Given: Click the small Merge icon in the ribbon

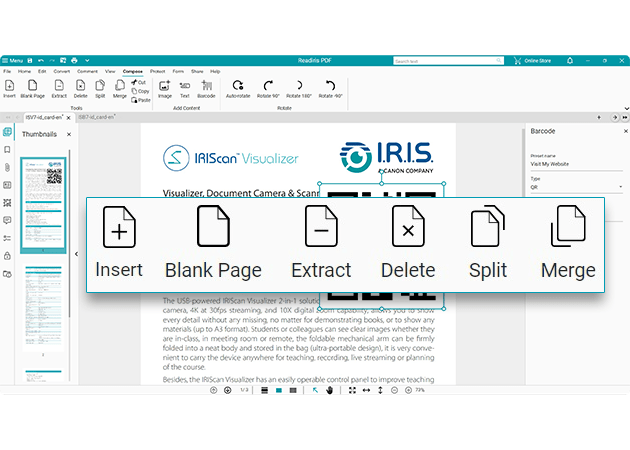Looking at the screenshot, I should [x=120, y=86].
